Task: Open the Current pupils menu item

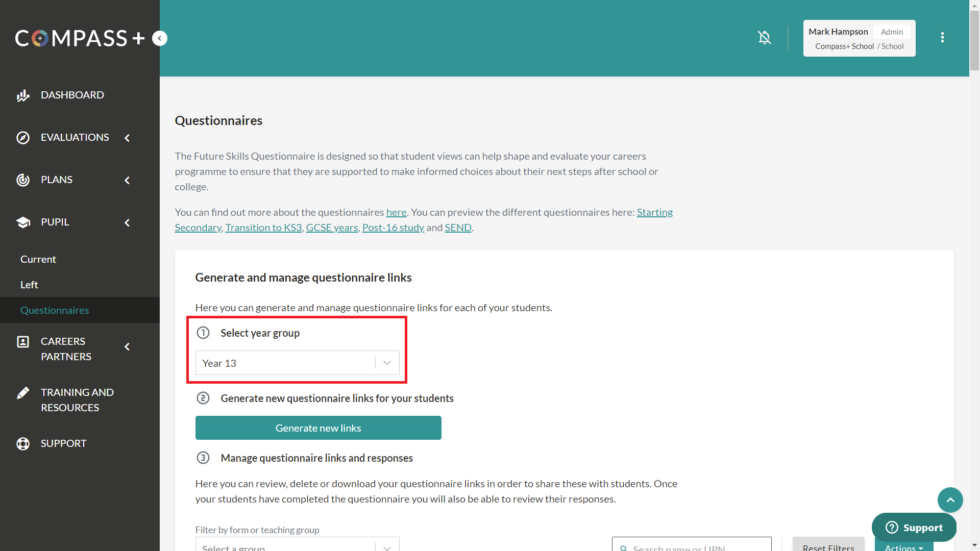Action: 38,259
